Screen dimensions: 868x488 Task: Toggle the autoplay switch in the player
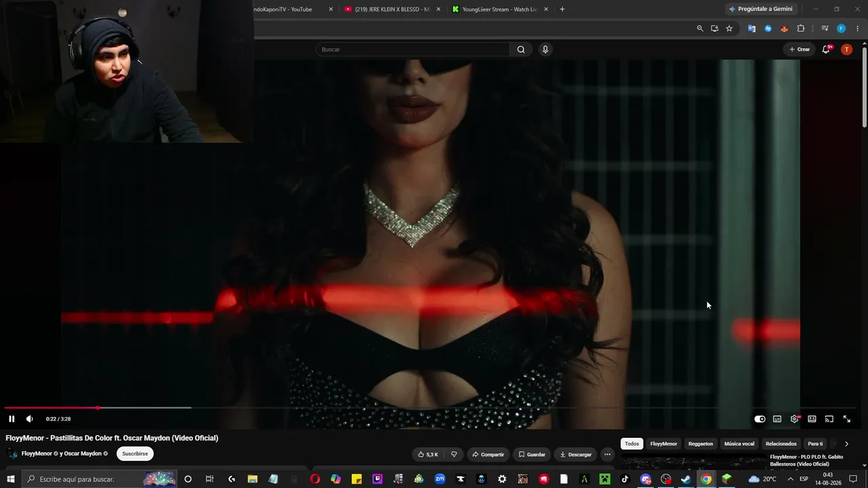pyautogui.click(x=759, y=419)
